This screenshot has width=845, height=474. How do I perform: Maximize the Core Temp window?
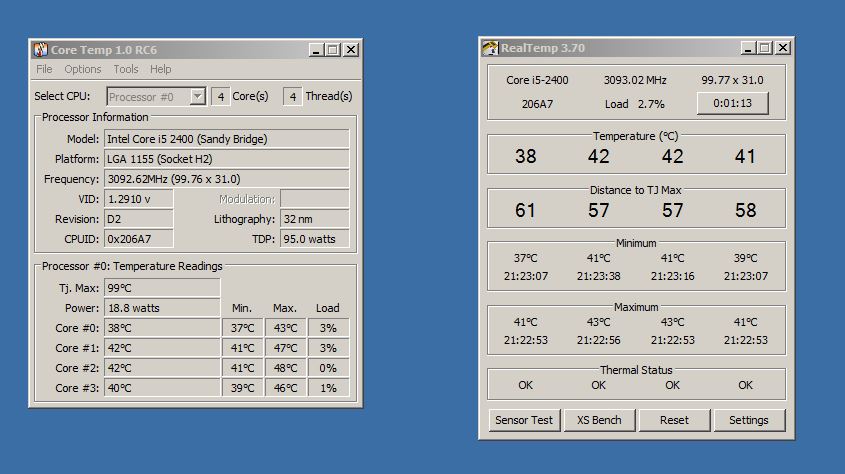tap(333, 50)
